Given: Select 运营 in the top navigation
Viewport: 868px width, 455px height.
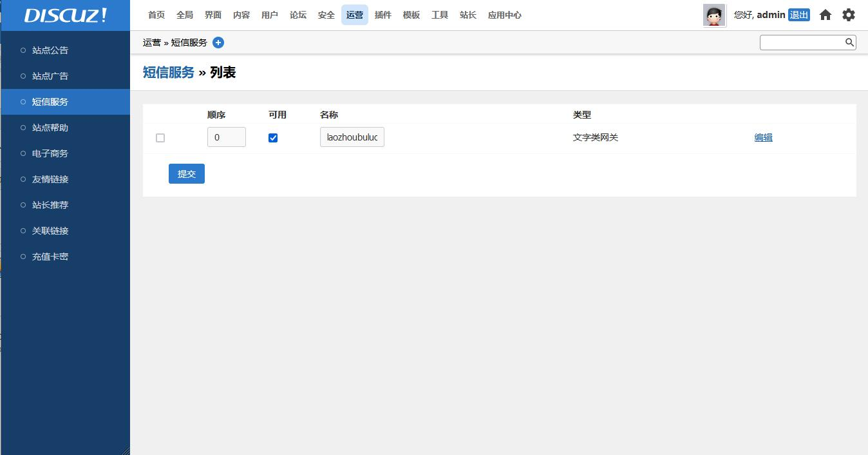Looking at the screenshot, I should 354,15.
